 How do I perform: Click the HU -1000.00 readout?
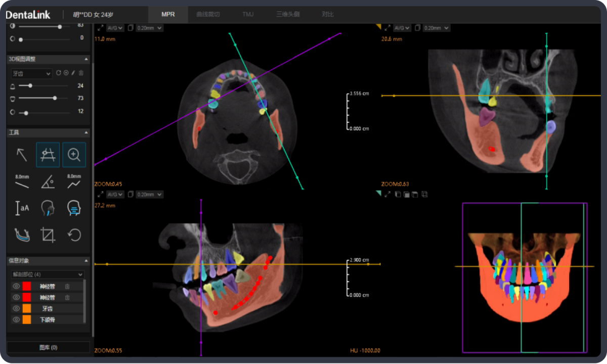pyautogui.click(x=365, y=350)
